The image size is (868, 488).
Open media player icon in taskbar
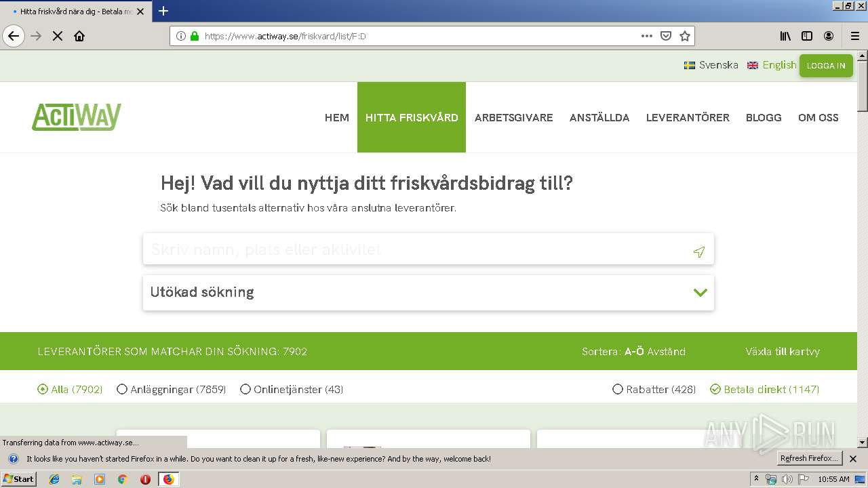(100, 479)
